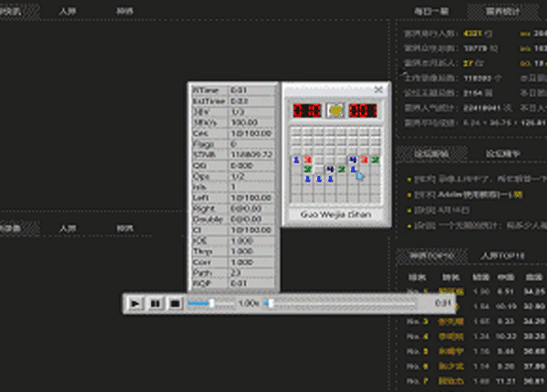Open the 人界TOP10 ranking tab
This screenshot has height=392, width=547.
click(x=502, y=255)
